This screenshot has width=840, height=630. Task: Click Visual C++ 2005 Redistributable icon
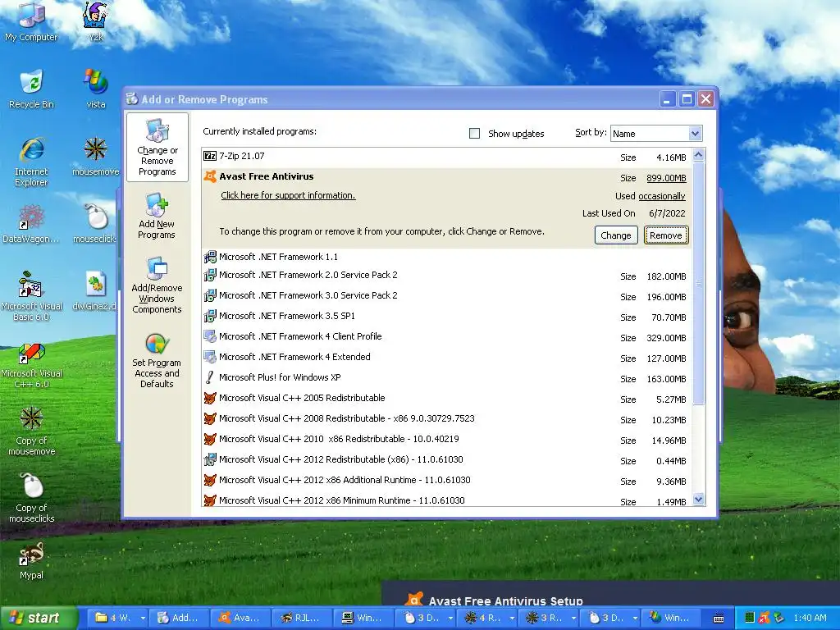tap(210, 398)
